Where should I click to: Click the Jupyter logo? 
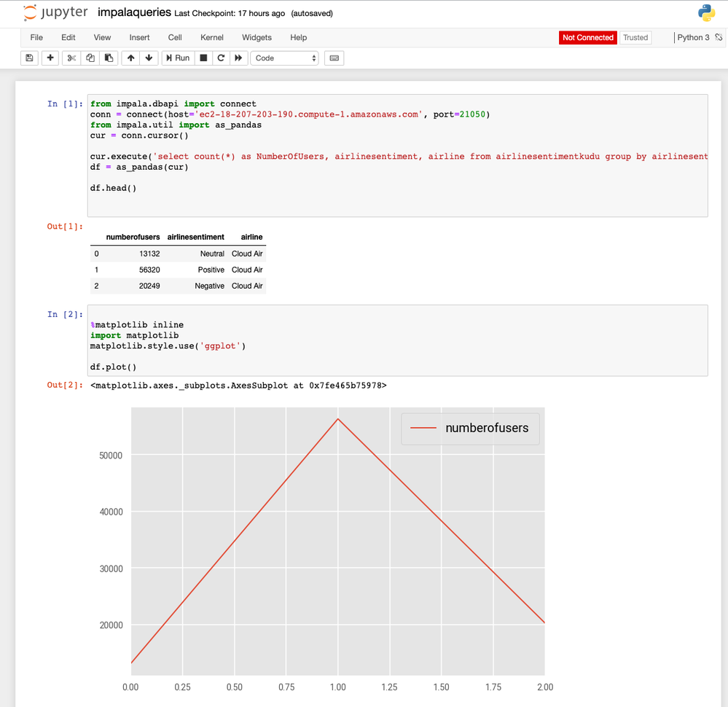(x=55, y=12)
